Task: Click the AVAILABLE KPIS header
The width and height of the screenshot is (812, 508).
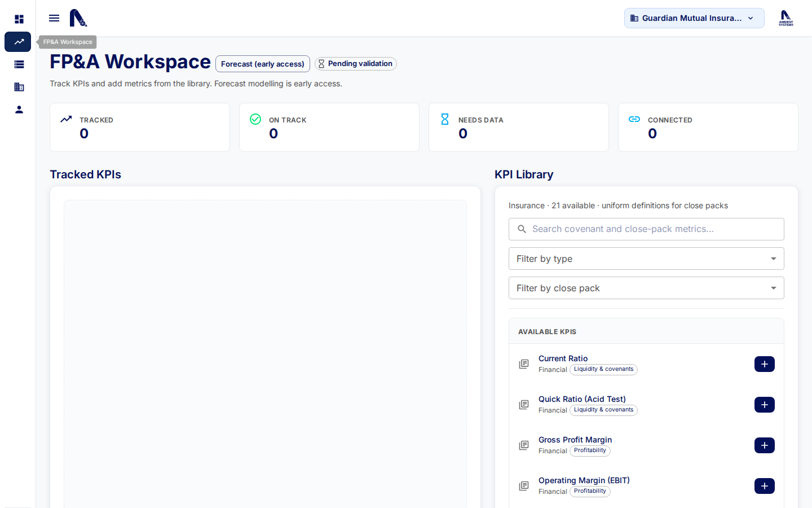Action: (x=547, y=332)
